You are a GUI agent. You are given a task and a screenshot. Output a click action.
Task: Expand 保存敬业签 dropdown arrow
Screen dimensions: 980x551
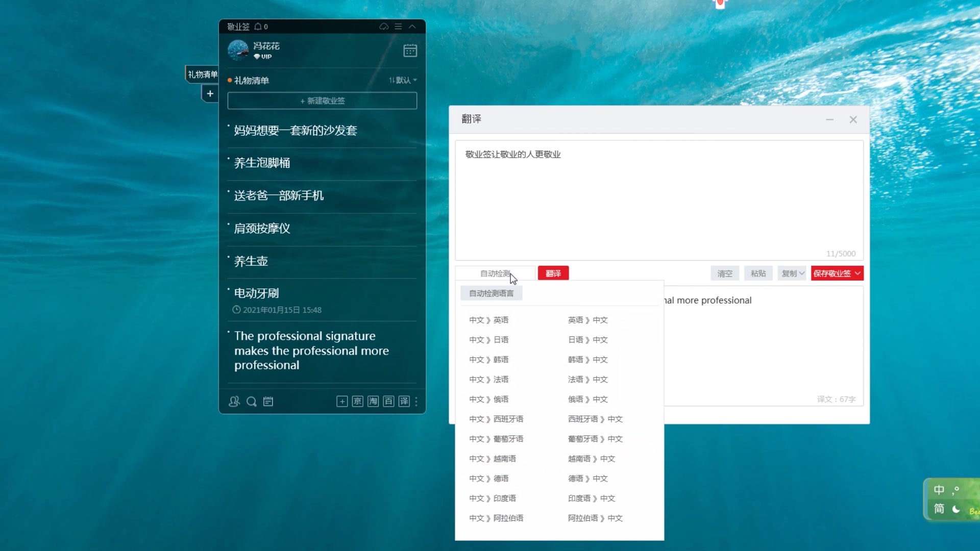pos(858,273)
